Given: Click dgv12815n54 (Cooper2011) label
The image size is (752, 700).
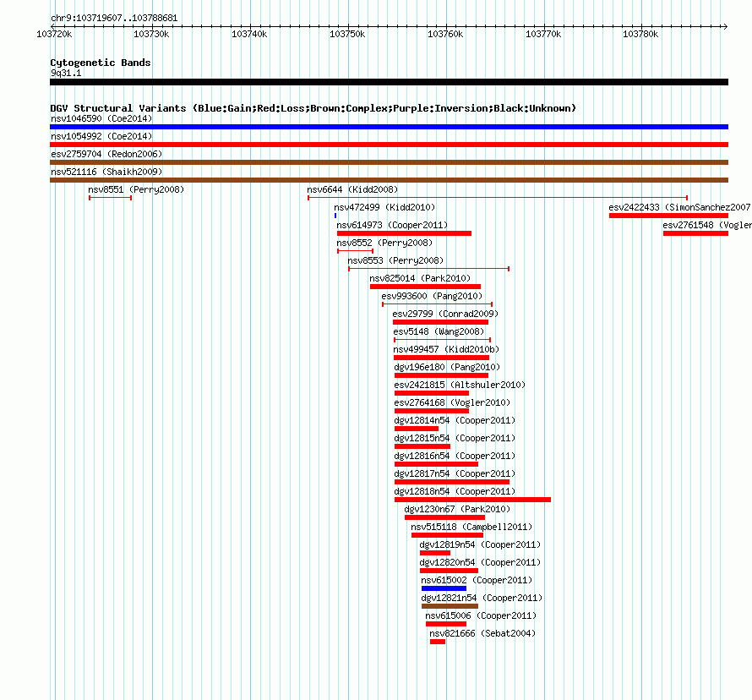Looking at the screenshot, I should (455, 438).
